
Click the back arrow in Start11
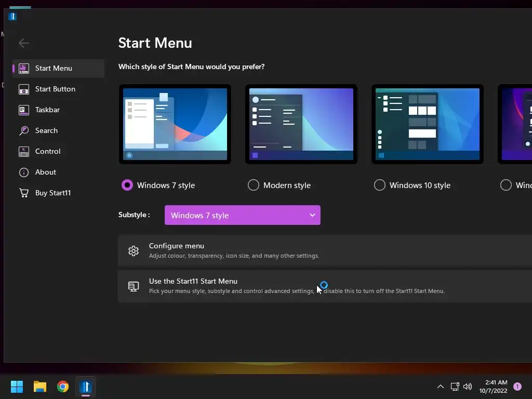[x=24, y=43]
